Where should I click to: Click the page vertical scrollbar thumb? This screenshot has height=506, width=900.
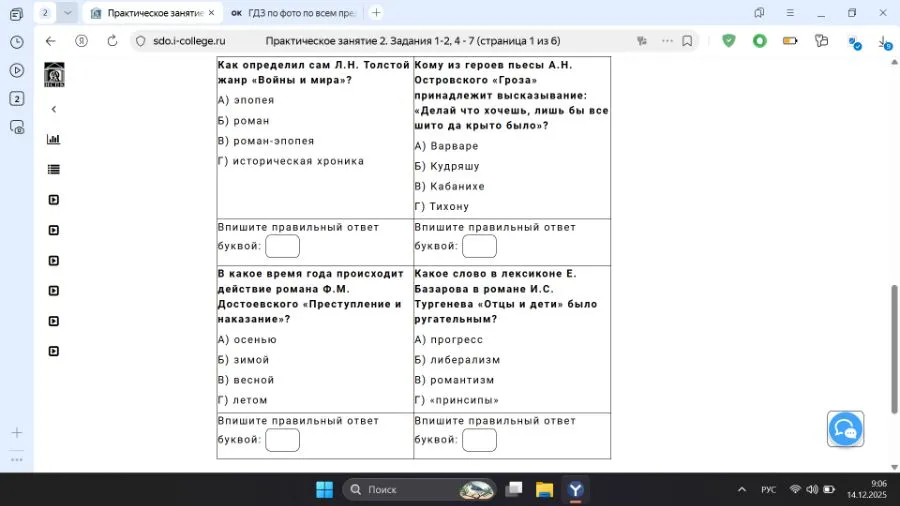(894, 349)
